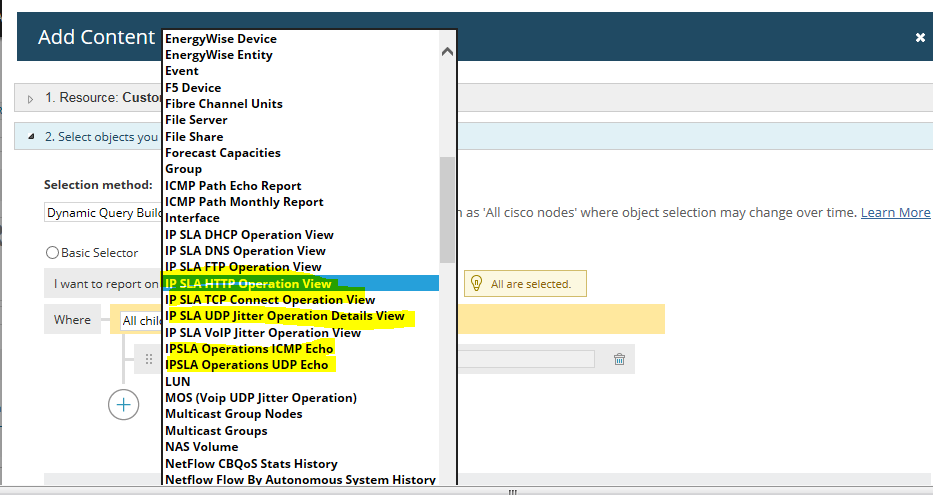Open the Dynamic Query Builder selection dropdown

tap(103, 213)
